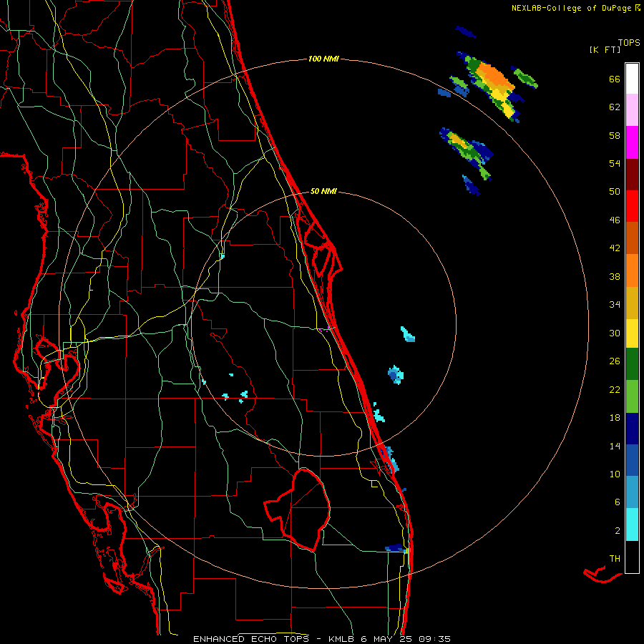Image resolution: width=644 pixels, height=644 pixels.
Task: Click the light pink legend swatch between 62 and 58
Action: [632, 109]
